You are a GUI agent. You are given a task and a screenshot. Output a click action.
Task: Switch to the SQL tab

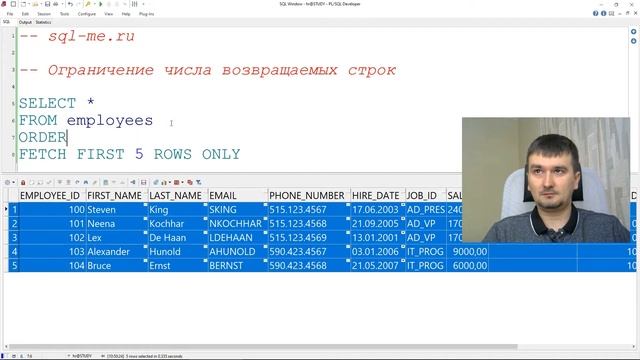[7, 22]
